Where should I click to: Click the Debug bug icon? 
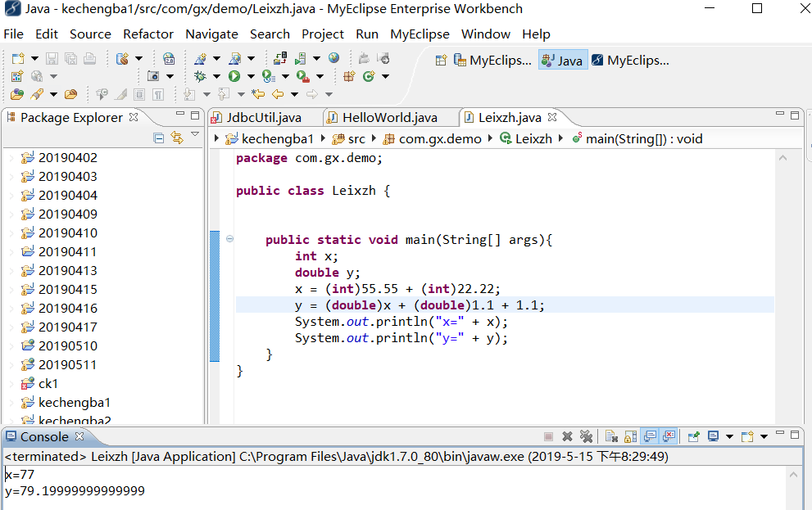tap(200, 77)
